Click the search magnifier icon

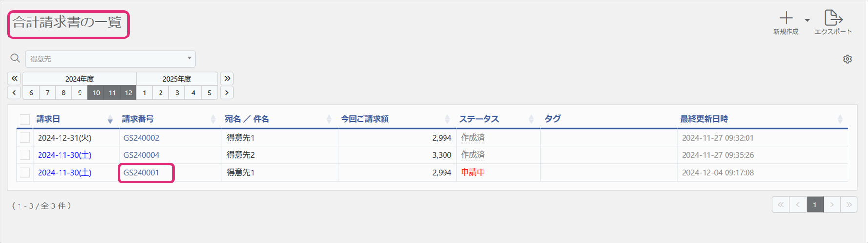(15, 58)
